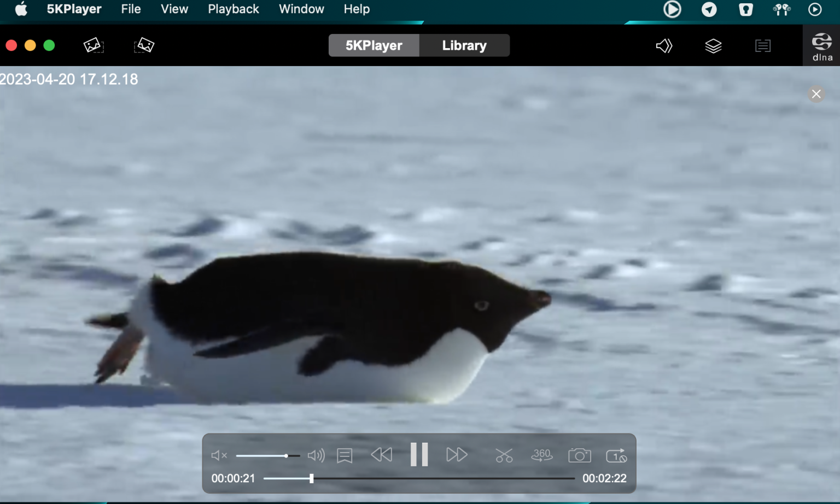Click the max volume speaker icon

[316, 455]
